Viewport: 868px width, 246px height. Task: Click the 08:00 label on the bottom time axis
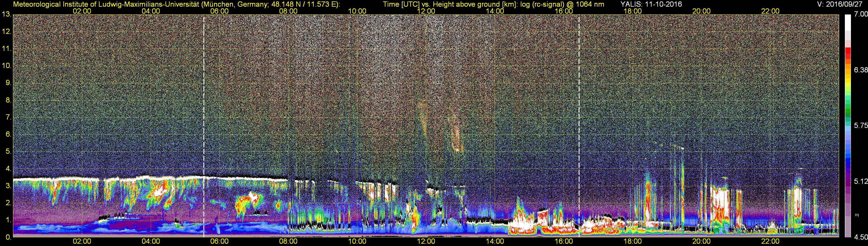point(288,242)
